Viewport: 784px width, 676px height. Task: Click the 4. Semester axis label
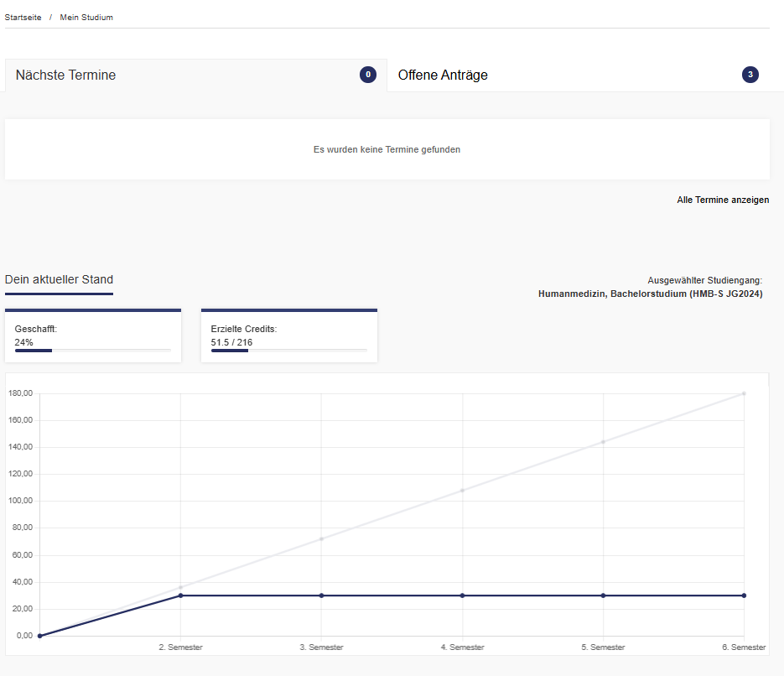[463, 647]
